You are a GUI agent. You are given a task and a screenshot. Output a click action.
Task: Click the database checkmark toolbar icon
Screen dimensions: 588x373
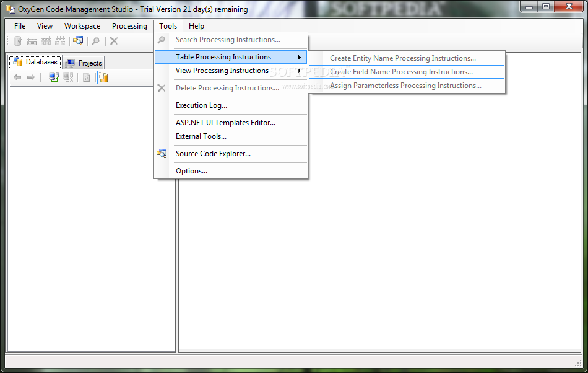[17, 41]
